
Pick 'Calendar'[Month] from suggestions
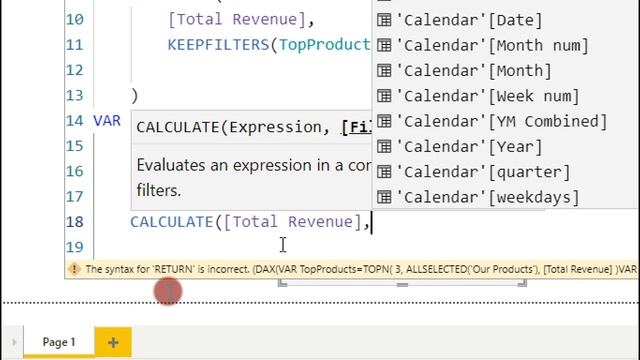pyautogui.click(x=506, y=71)
